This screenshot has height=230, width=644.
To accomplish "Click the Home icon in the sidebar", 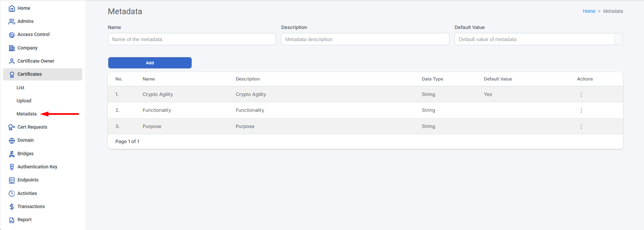I will coord(12,8).
